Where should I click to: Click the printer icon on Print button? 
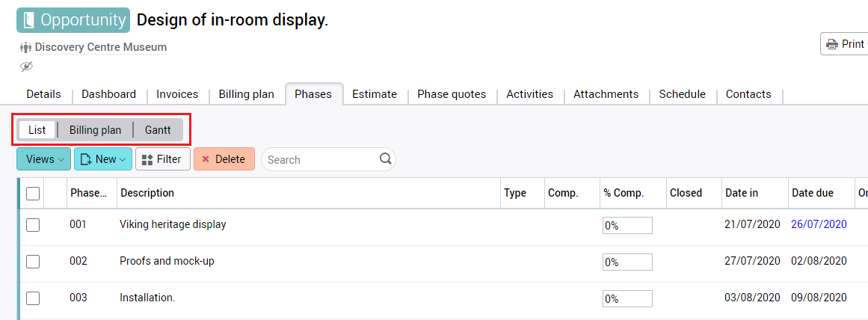831,45
